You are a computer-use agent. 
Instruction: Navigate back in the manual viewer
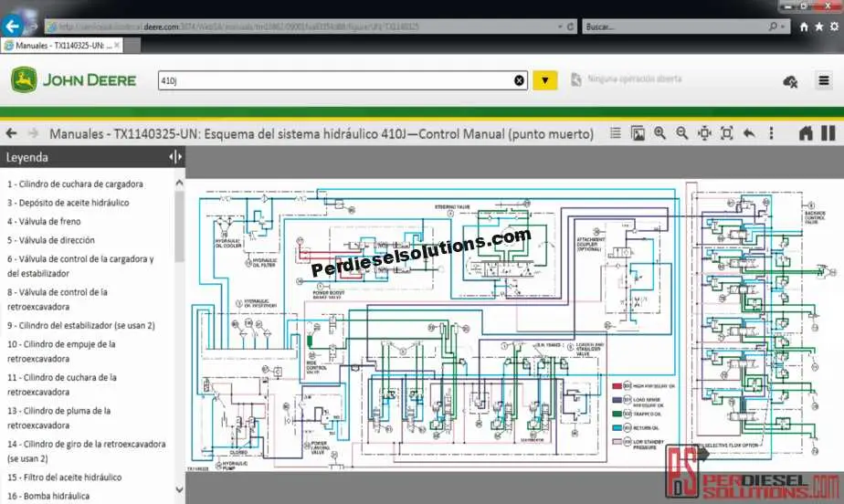(11, 133)
